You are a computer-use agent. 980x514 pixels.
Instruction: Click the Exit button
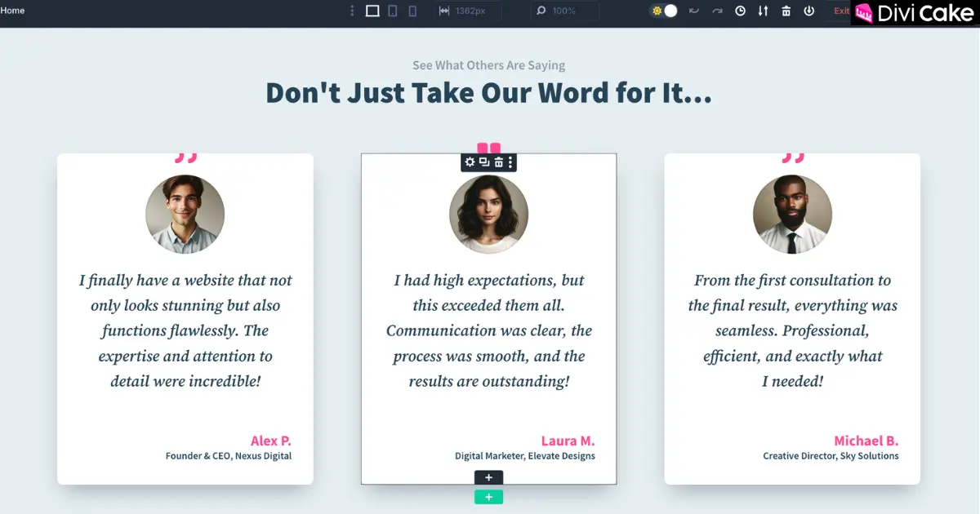point(840,11)
